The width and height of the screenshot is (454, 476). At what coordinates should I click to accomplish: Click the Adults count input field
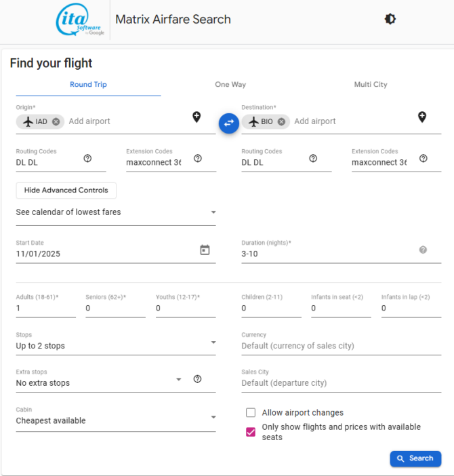pyautogui.click(x=45, y=309)
